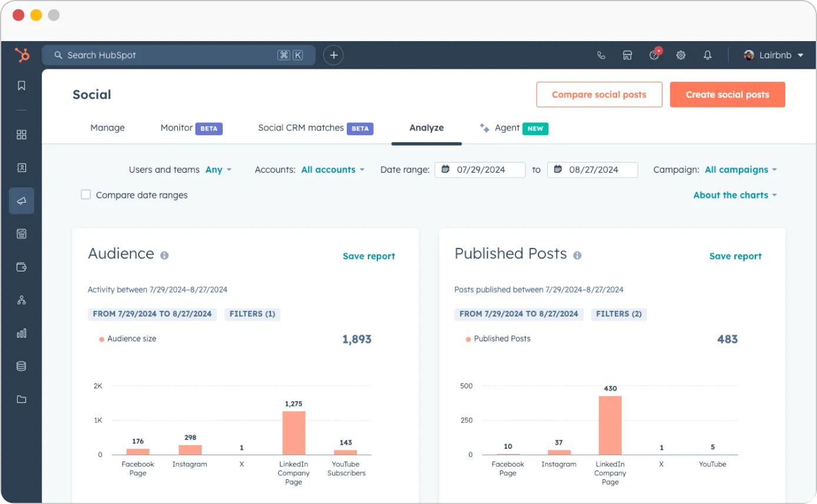Viewport: 817px width, 504px height.
Task: Open the Commerce wallet icon in sidebar
Action: [x=21, y=267]
